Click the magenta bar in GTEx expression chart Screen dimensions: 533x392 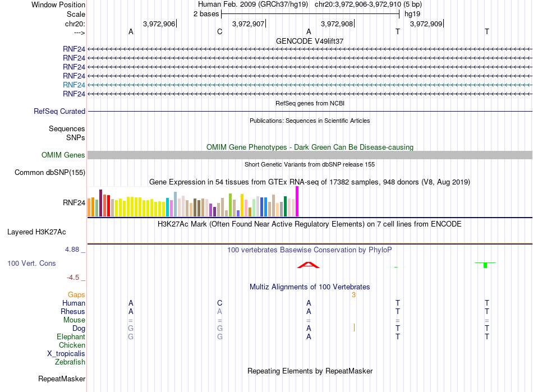(297, 201)
